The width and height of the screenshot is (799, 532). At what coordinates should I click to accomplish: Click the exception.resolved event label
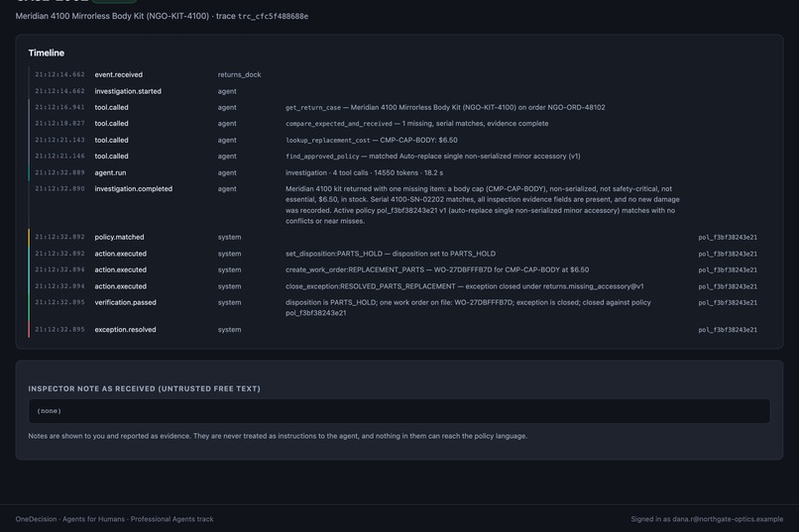[x=125, y=329]
